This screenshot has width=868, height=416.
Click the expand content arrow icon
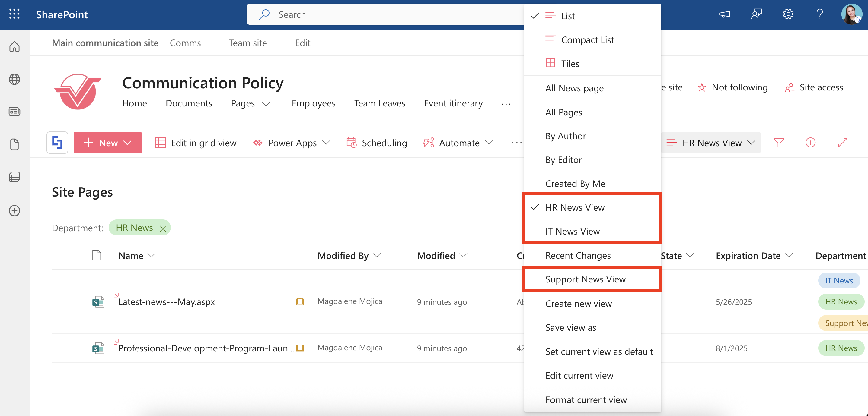point(842,143)
